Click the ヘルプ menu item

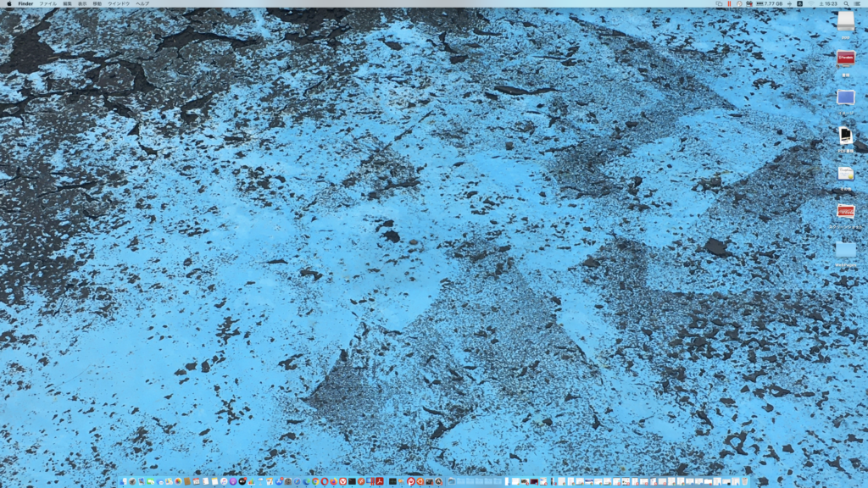coord(142,3)
